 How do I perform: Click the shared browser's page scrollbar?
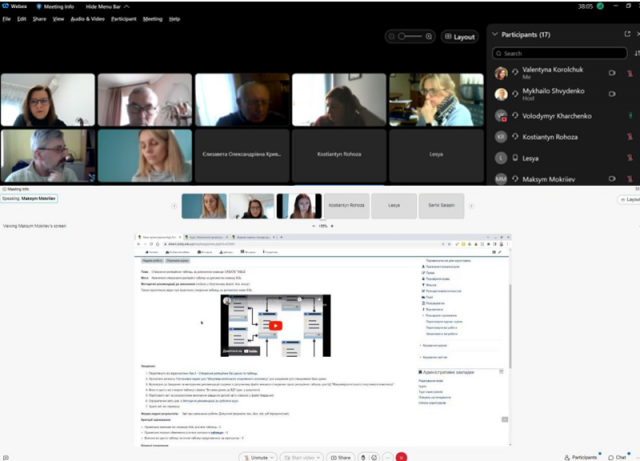510,327
